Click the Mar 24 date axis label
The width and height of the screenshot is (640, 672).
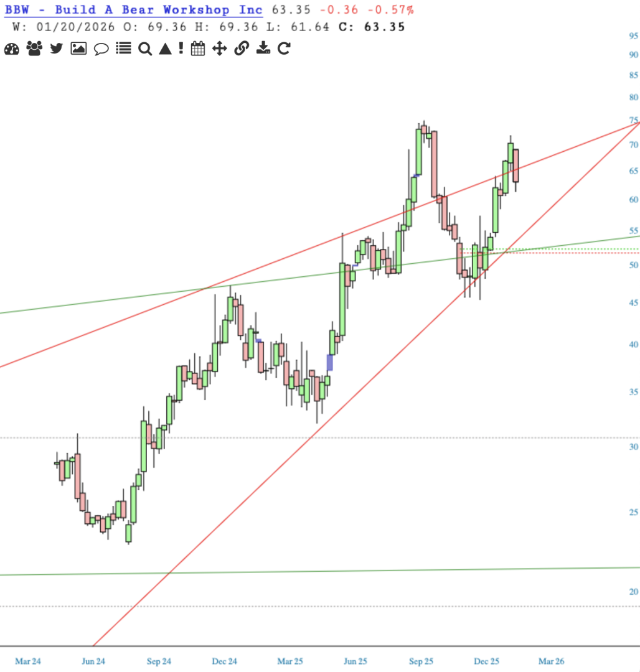28,661
